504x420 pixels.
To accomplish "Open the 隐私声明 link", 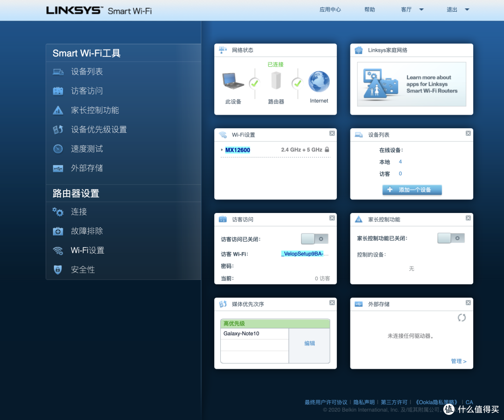I will 364,402.
